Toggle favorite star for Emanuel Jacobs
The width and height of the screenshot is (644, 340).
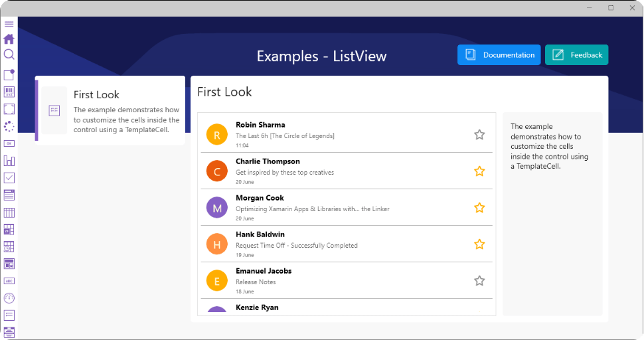tap(479, 281)
